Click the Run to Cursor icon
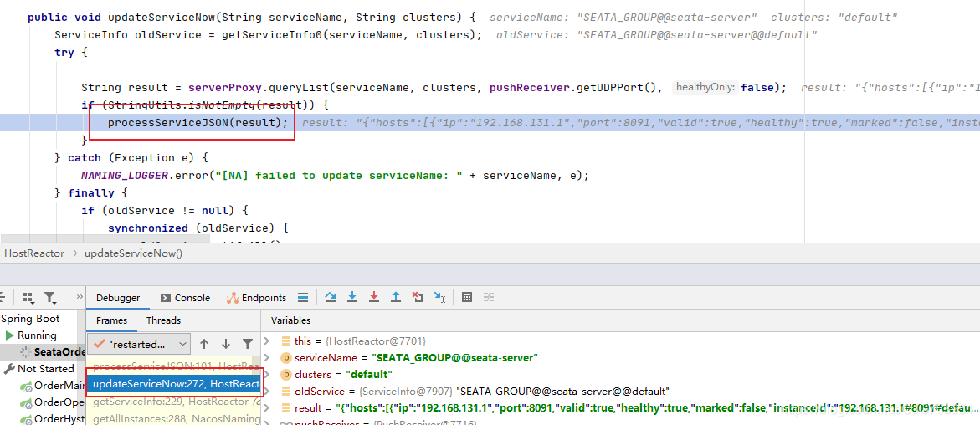 [440, 298]
